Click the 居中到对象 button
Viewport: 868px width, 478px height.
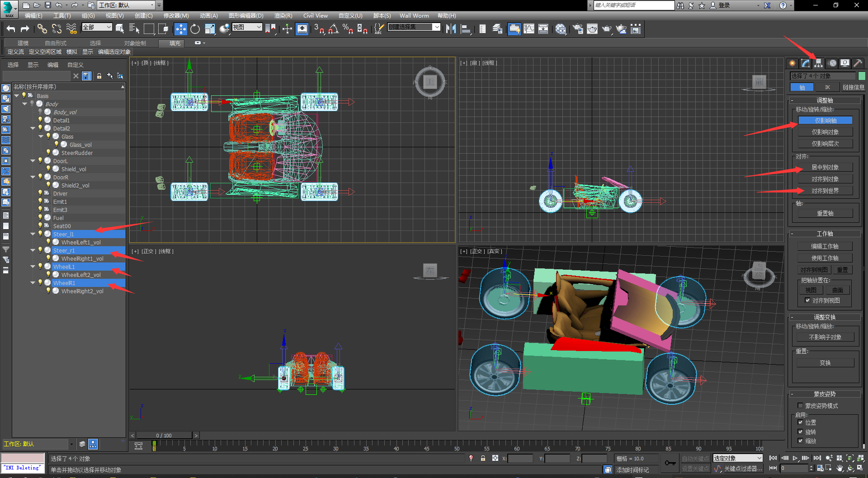(825, 168)
